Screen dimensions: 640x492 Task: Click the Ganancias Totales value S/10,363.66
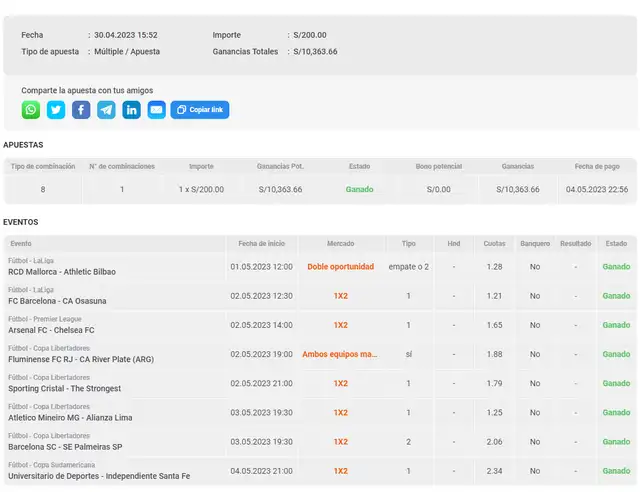click(x=315, y=51)
